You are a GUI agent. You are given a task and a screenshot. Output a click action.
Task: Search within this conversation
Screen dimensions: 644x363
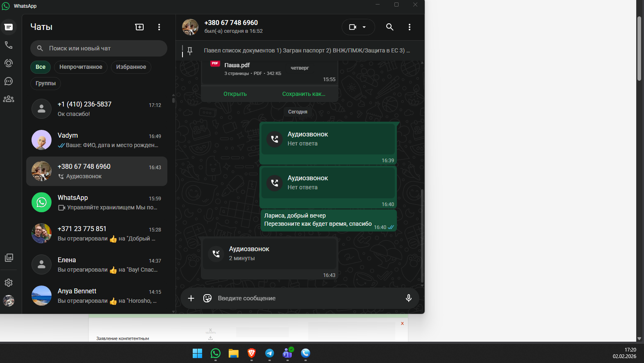pos(390,27)
